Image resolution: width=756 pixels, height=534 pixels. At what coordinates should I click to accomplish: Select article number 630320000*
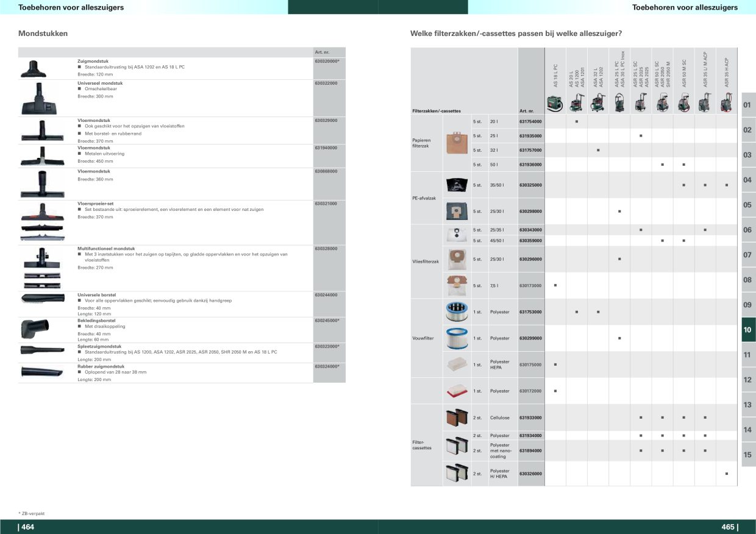[327, 62]
